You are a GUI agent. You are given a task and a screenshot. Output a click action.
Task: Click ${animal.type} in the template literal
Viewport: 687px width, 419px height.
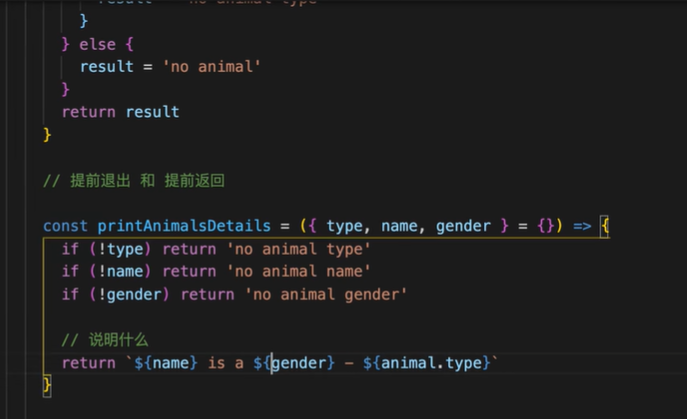pos(427,363)
